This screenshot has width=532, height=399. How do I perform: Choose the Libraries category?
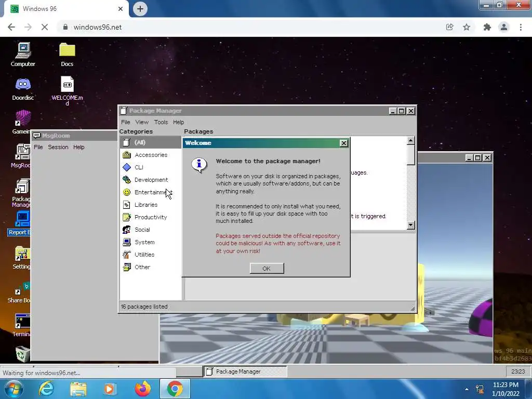point(150,205)
